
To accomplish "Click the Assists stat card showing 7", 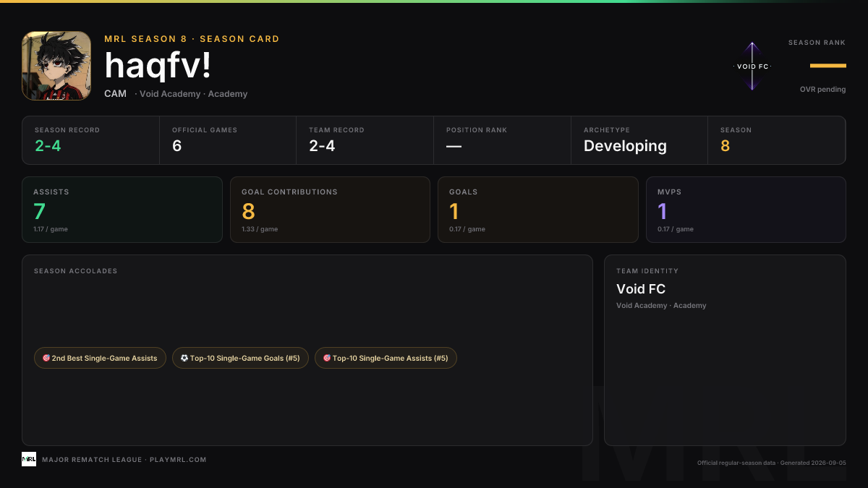I will click(122, 210).
